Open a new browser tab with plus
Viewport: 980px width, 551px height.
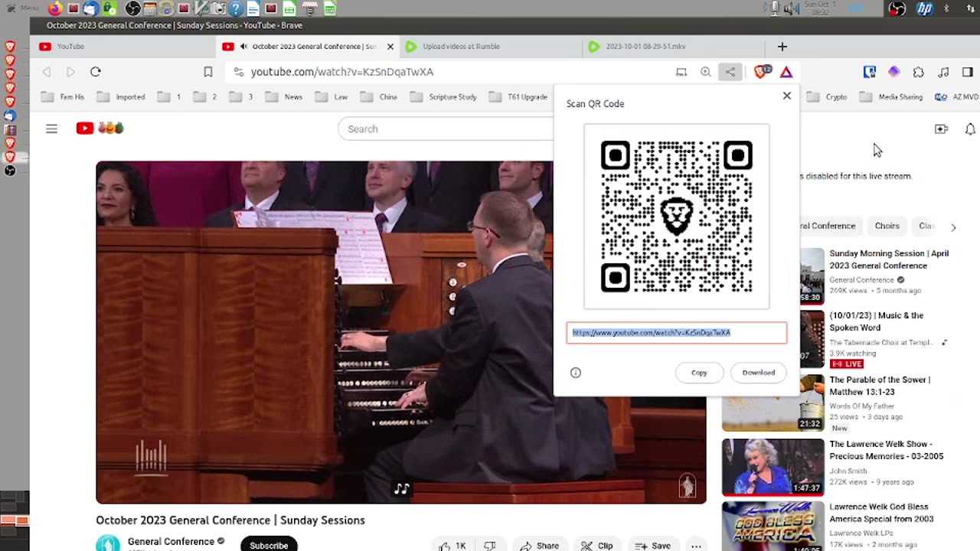782,47
